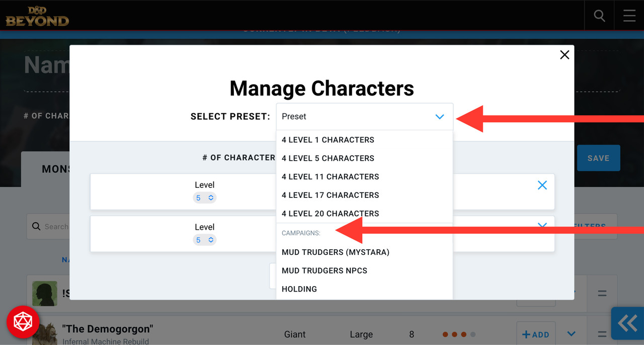The image size is (644, 345).
Task: Expand the side panel double-chevron
Action: click(x=627, y=323)
